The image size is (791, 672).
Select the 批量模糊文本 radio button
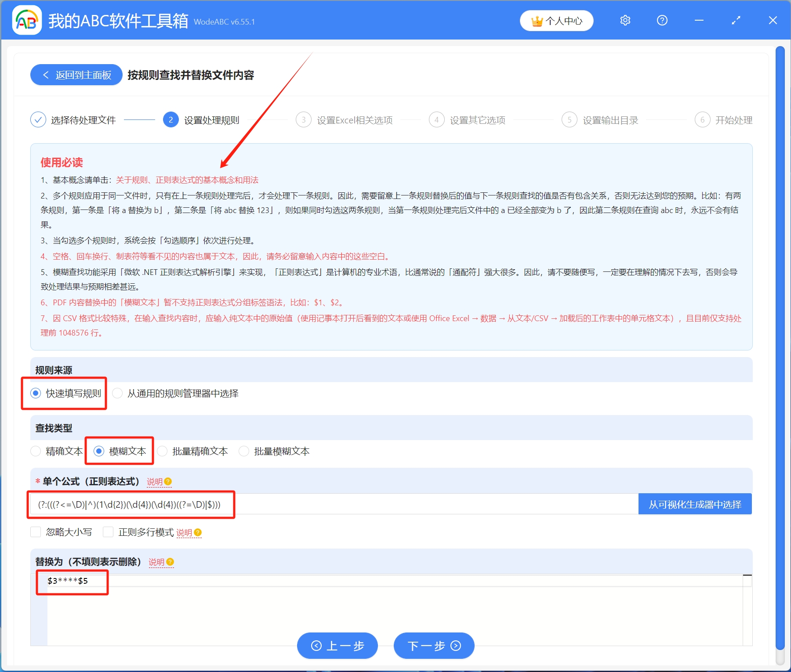244,451
